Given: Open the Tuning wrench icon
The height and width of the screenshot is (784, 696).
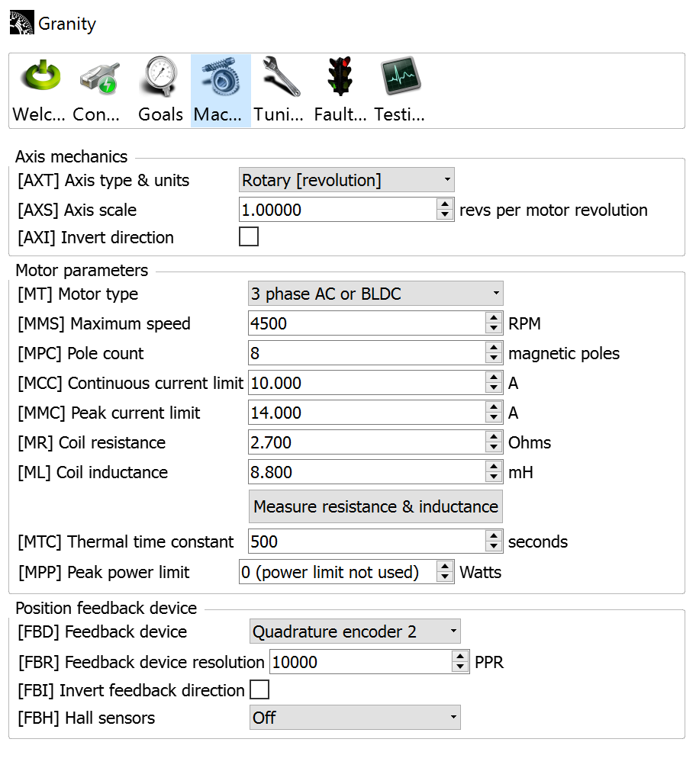Looking at the screenshot, I should tap(279, 77).
